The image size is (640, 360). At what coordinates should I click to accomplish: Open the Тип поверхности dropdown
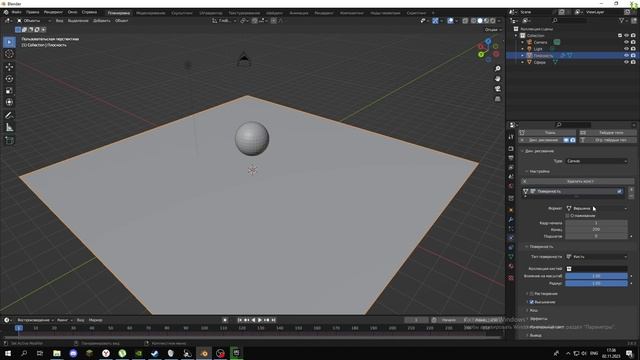[x=597, y=257]
